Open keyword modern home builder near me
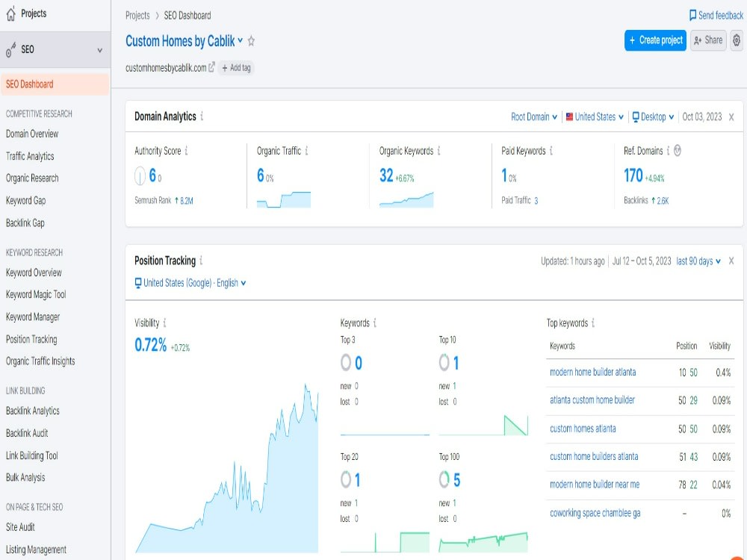This screenshot has height=560, width=747. pos(595,485)
